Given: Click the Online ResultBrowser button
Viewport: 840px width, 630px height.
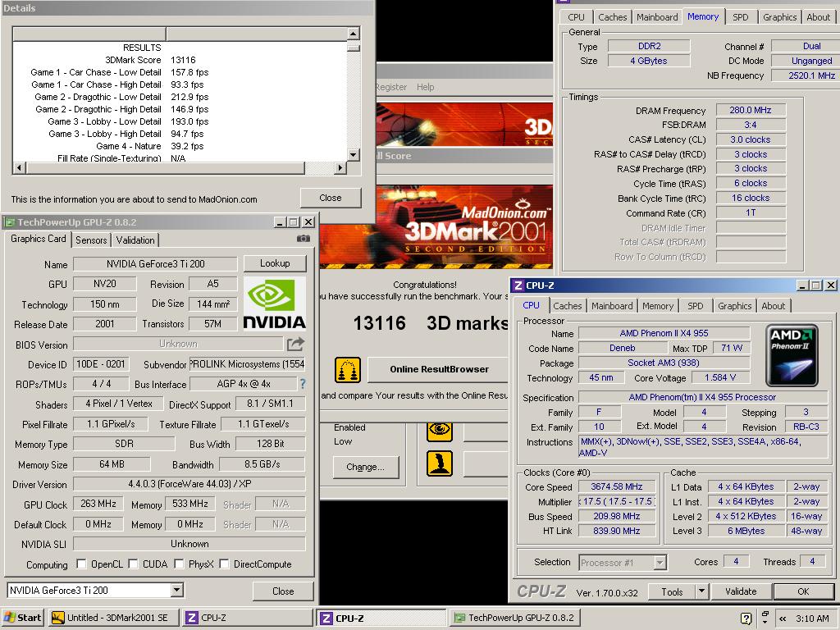Looking at the screenshot, I should click(x=438, y=369).
